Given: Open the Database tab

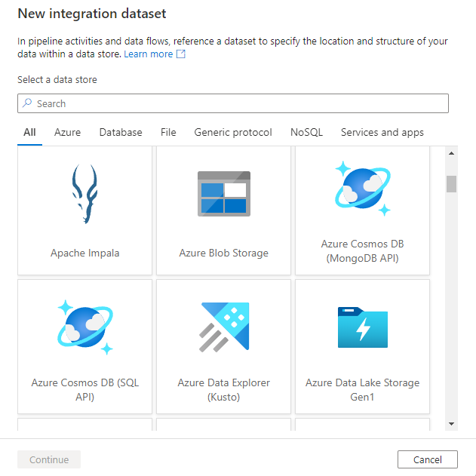Looking at the screenshot, I should [121, 132].
